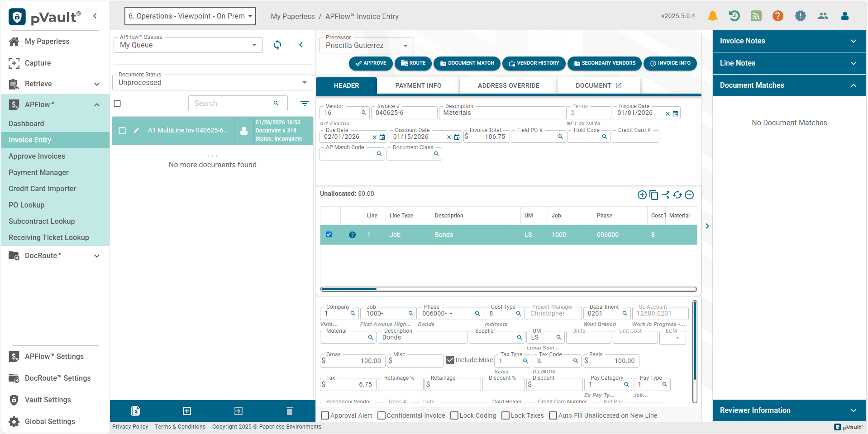Open the Privacy Policy link
868x434 pixels.
130,427
